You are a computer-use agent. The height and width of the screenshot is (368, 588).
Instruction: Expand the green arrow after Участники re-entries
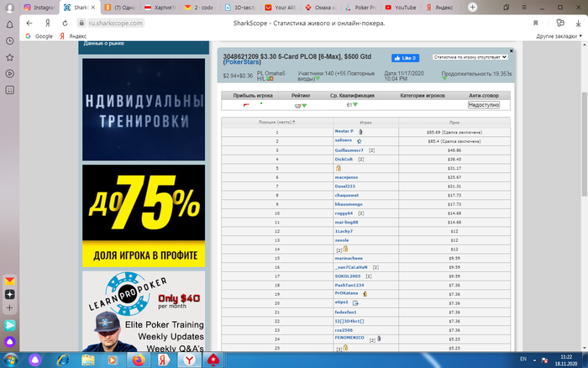click(x=318, y=79)
